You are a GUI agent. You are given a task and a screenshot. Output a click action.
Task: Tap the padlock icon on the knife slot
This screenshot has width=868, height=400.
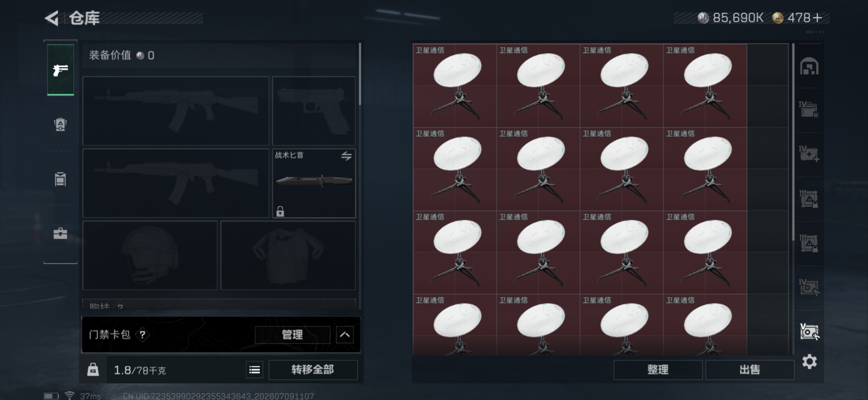point(280,211)
